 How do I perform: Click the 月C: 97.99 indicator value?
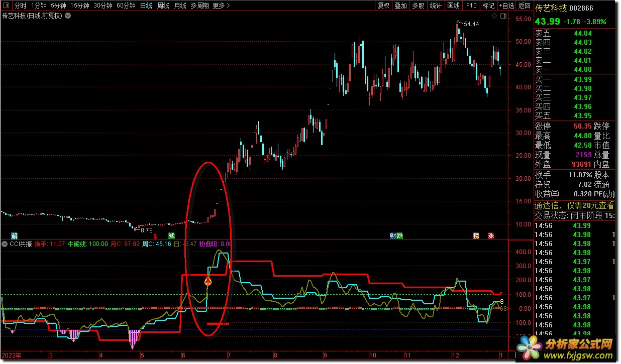click(125, 244)
